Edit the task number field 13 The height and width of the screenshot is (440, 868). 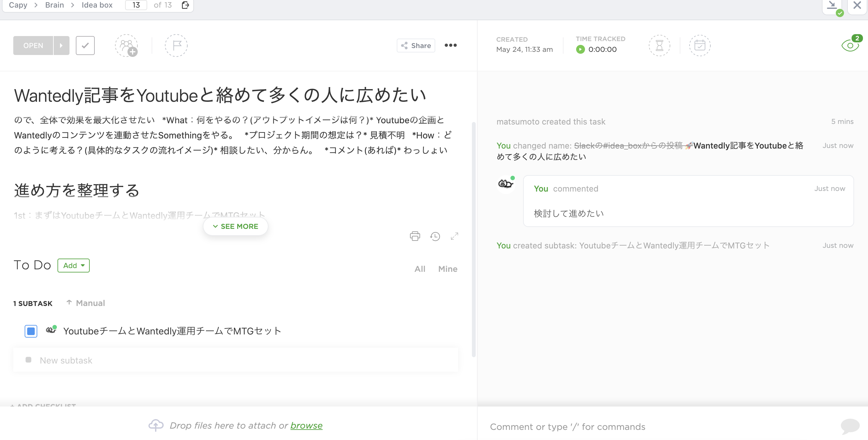click(x=136, y=5)
